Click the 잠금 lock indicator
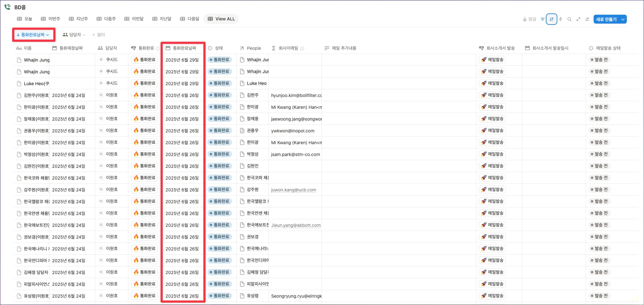Screen dimensions: 644x305 coord(530,19)
